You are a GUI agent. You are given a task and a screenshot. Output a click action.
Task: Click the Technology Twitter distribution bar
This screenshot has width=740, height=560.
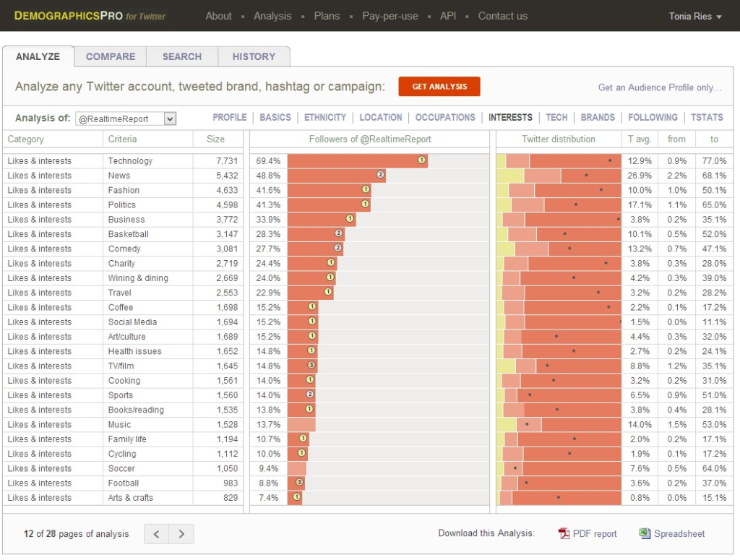[x=559, y=160]
